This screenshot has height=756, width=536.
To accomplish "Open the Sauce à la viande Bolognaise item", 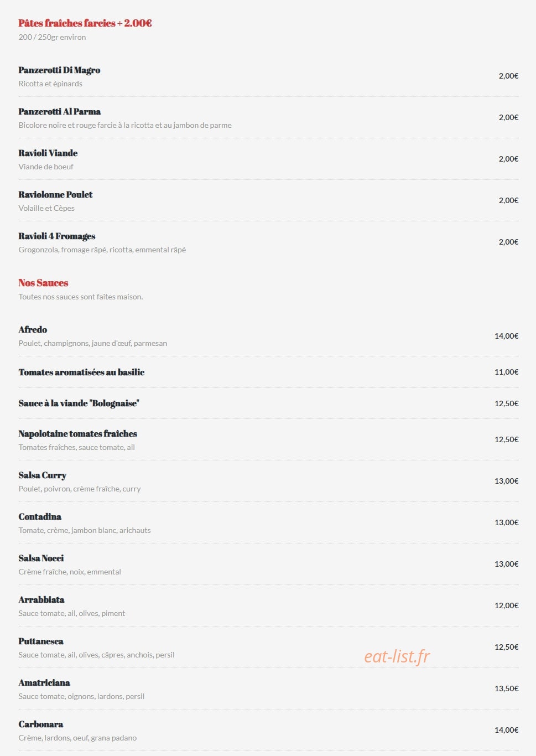I will click(x=79, y=403).
